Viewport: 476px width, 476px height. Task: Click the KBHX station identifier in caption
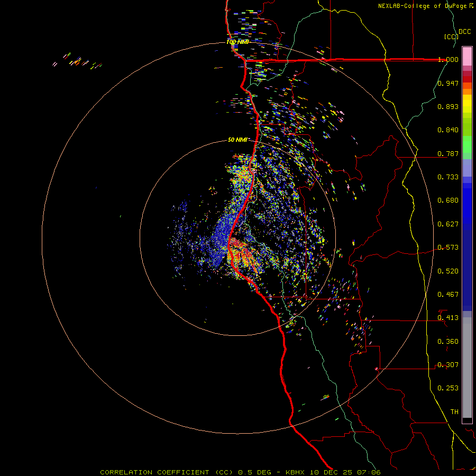(296, 472)
